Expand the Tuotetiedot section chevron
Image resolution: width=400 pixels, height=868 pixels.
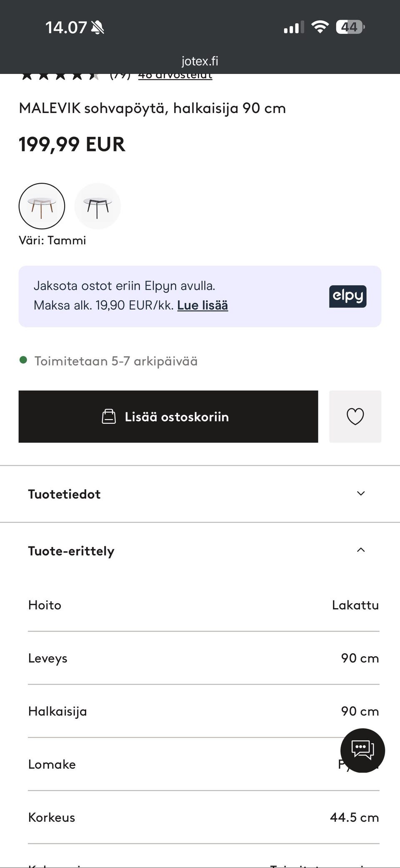point(361,493)
